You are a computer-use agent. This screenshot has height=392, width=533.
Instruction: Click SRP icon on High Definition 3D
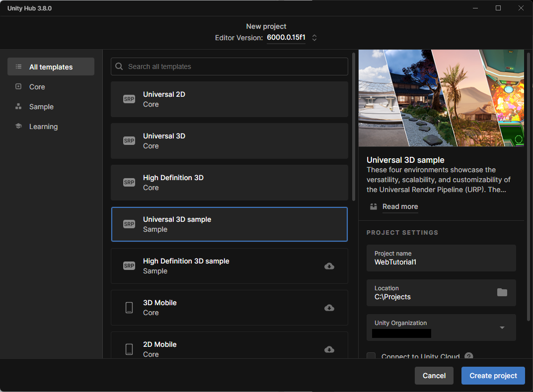coord(129,183)
